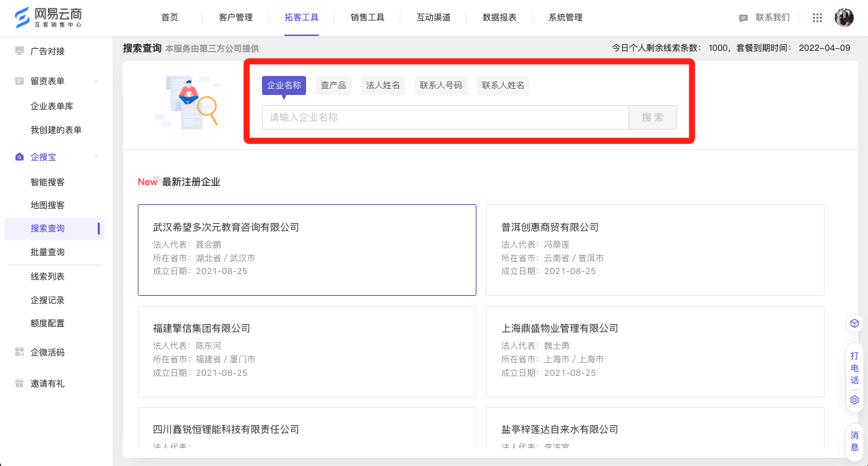This screenshot has height=466, width=868.
Task: Click the user avatar in top right
Action: 844,18
